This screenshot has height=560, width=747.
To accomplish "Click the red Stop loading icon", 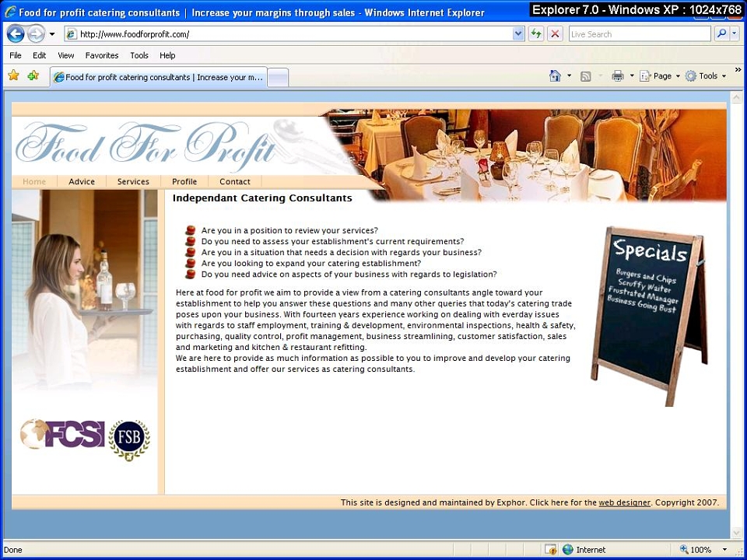I will pyautogui.click(x=555, y=33).
